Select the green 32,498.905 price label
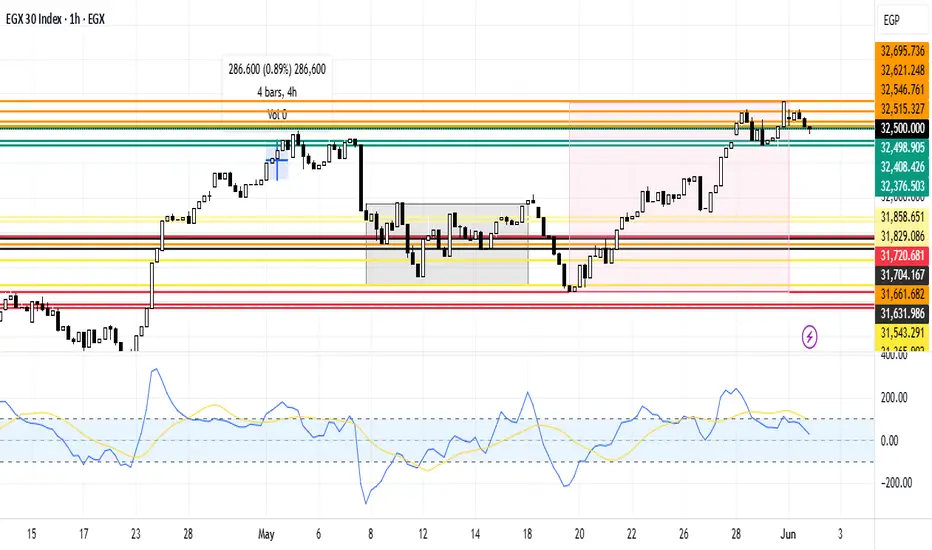 (902, 147)
